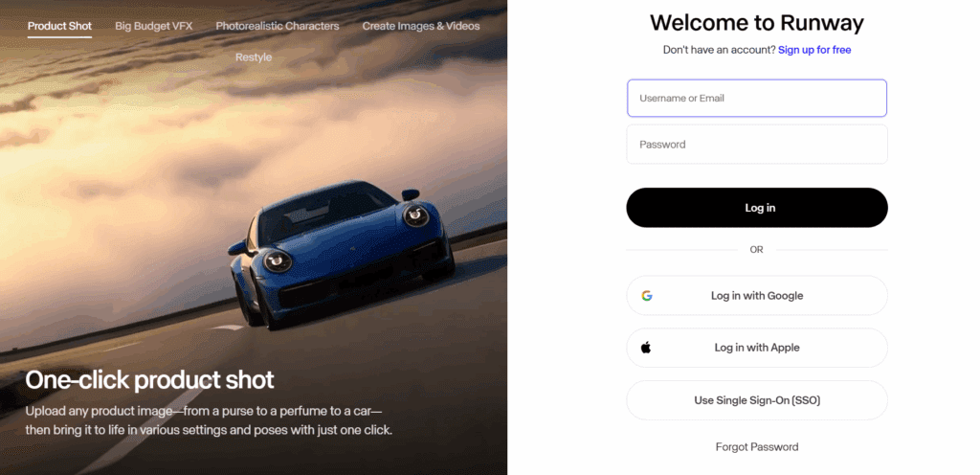Switch to the Restyle tab
Image resolution: width=980 pixels, height=475 pixels.
[254, 57]
